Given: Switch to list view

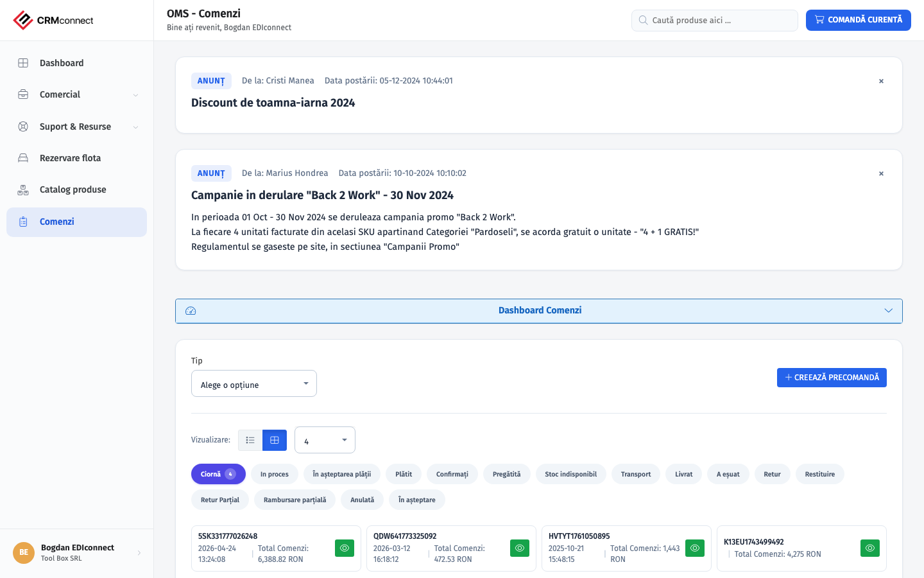Looking at the screenshot, I should point(250,440).
